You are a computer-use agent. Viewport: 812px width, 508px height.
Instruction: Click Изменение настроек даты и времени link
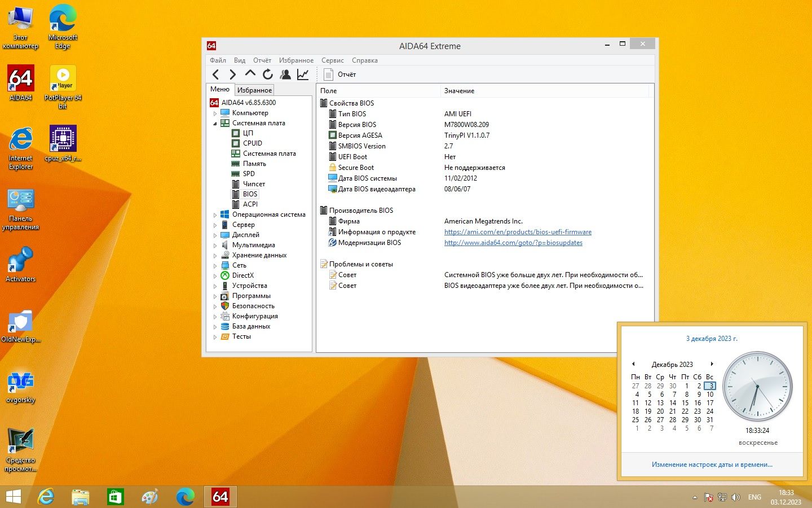tap(712, 465)
